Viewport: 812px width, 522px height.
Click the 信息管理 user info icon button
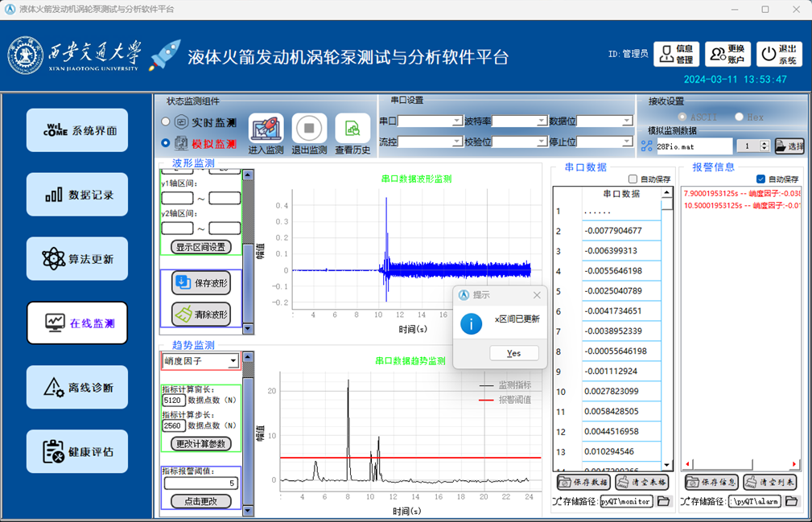pos(676,54)
